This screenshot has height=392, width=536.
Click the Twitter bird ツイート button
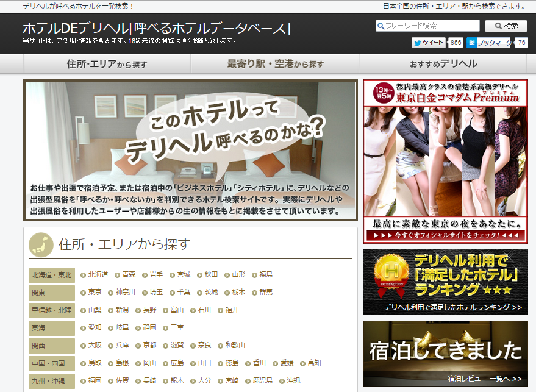pos(429,43)
